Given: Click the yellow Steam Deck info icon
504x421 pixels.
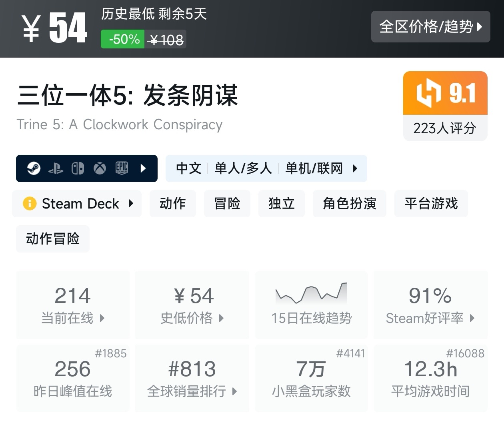Looking at the screenshot, I should [x=30, y=204].
